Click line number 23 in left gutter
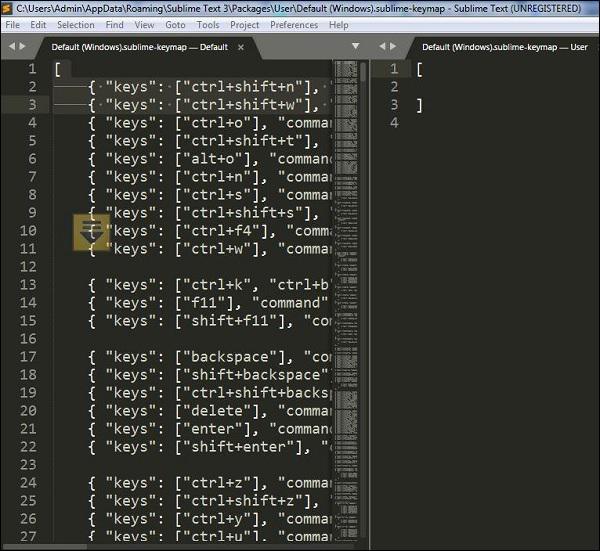The height and width of the screenshot is (551, 600). coord(28,465)
